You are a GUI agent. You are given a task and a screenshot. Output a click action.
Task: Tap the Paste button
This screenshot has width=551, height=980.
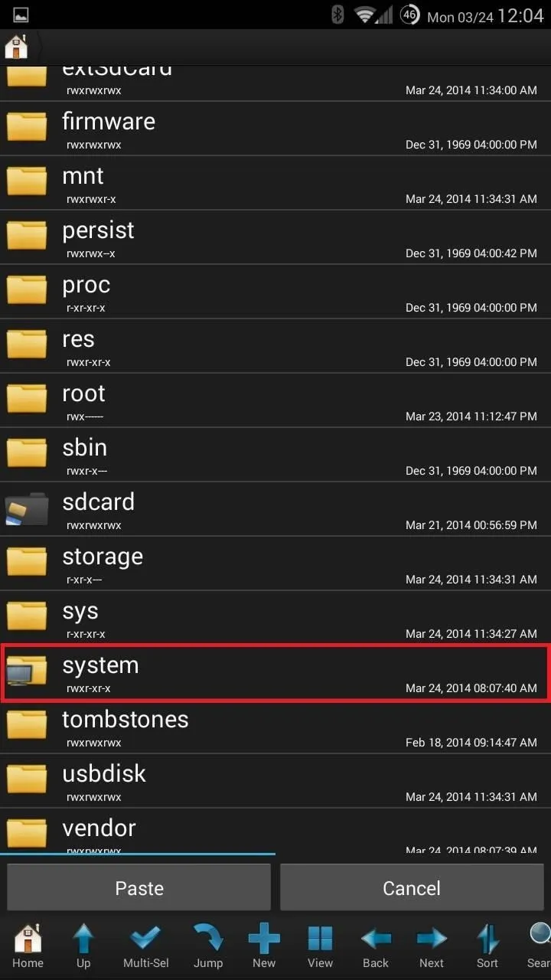139,887
